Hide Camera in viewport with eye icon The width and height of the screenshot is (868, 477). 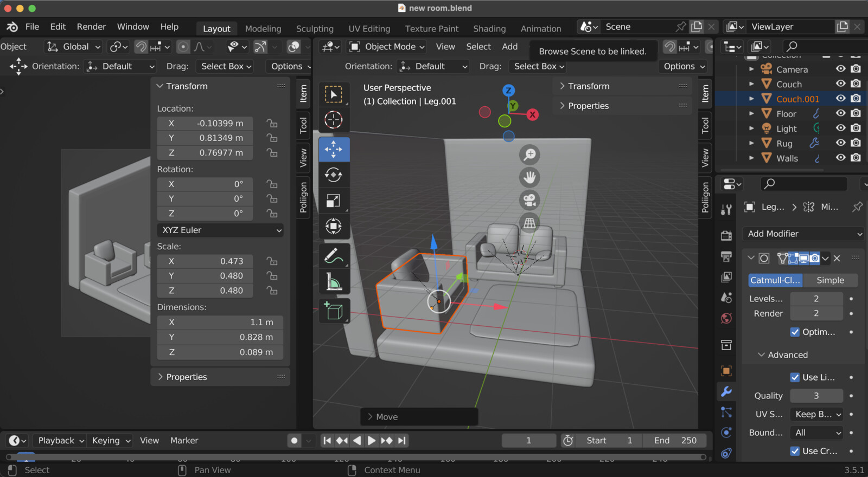pos(840,69)
